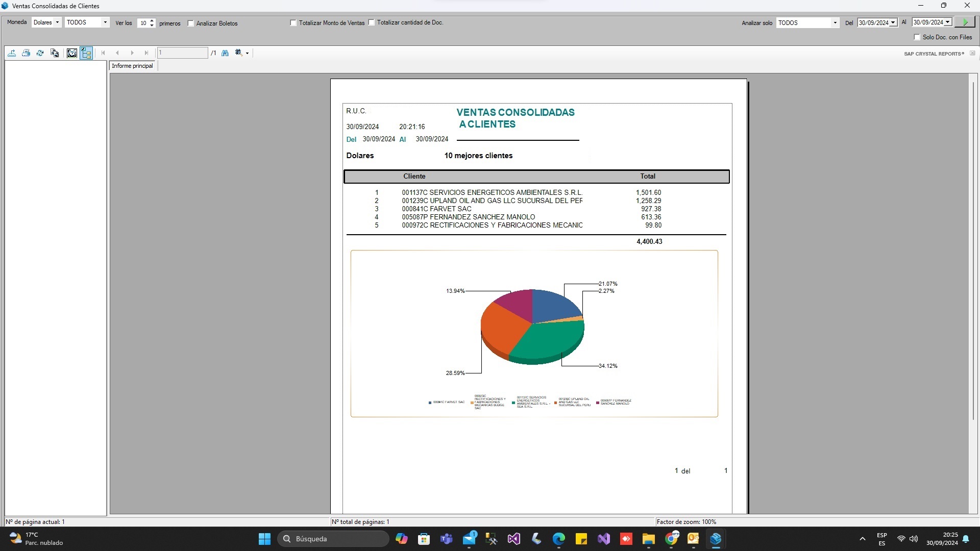Click the Print Report icon

(x=26, y=53)
